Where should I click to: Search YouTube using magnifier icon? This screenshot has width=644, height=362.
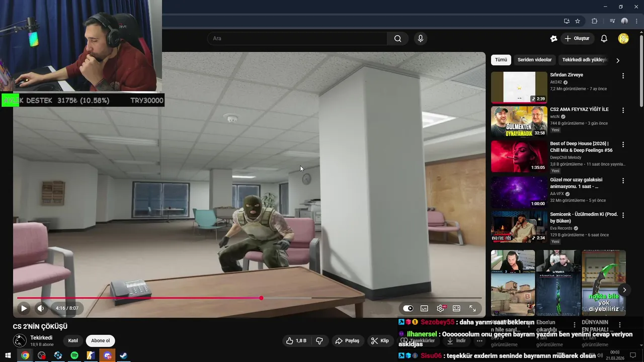click(397, 39)
